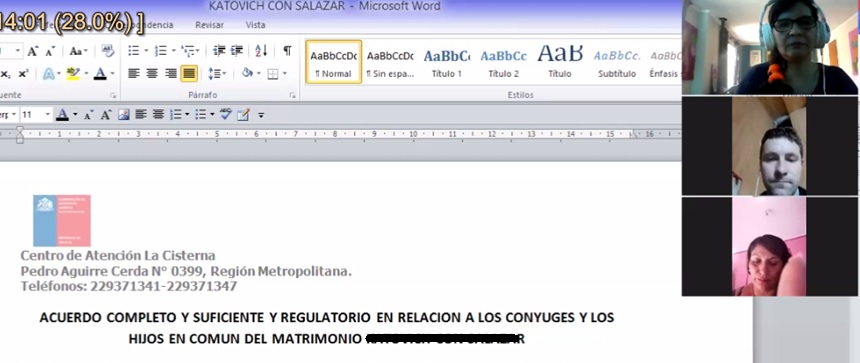Open the shading color dropdown arrow
The image size is (860, 363).
tap(258, 73)
